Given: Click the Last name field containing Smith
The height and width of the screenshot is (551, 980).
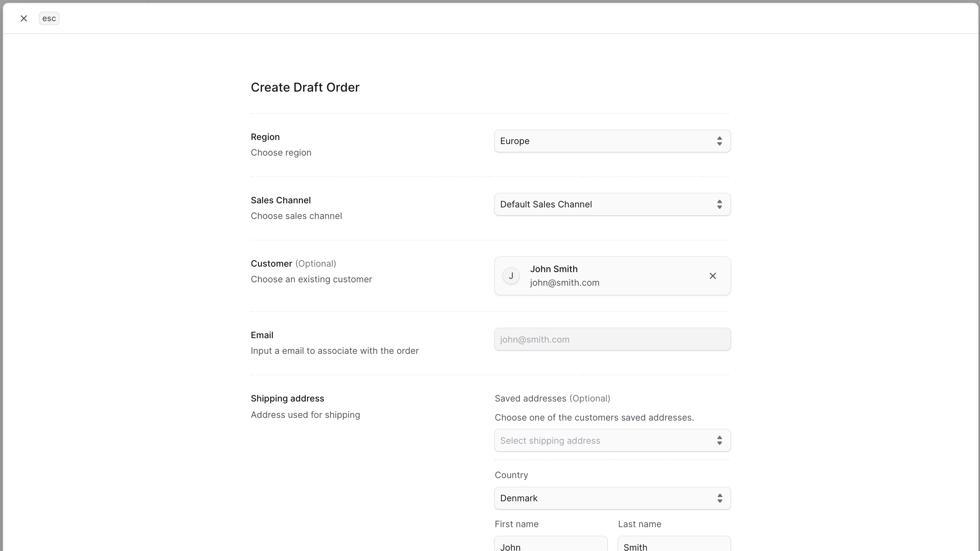Looking at the screenshot, I should click(674, 546).
